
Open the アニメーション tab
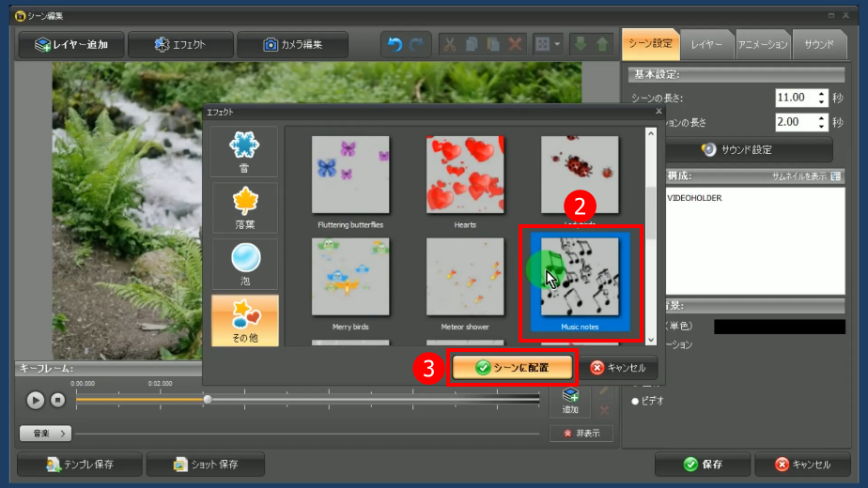[763, 43]
